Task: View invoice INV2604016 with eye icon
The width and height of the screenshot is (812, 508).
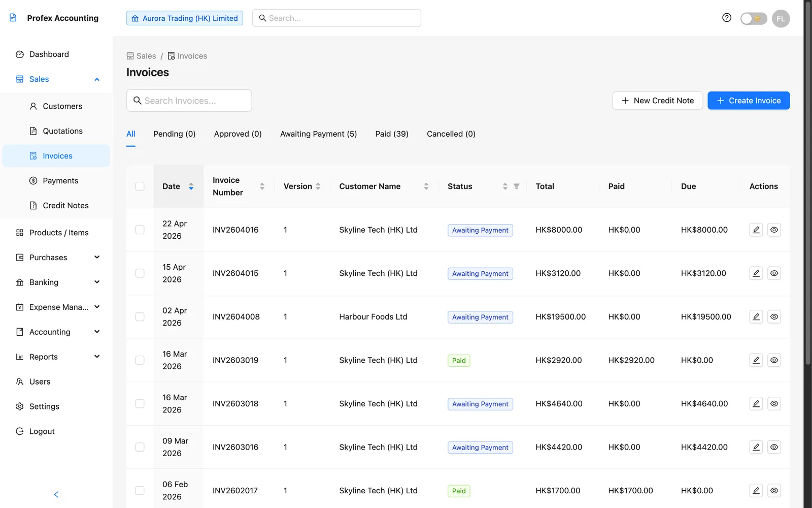Action: (774, 230)
